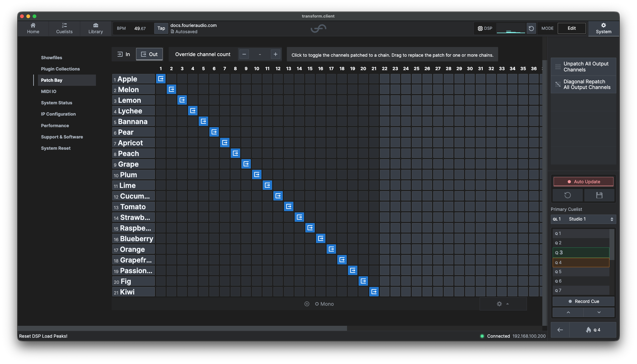The height and width of the screenshot is (364, 637).
Task: Expand the patch bay gear settings menu
Action: 503,304
